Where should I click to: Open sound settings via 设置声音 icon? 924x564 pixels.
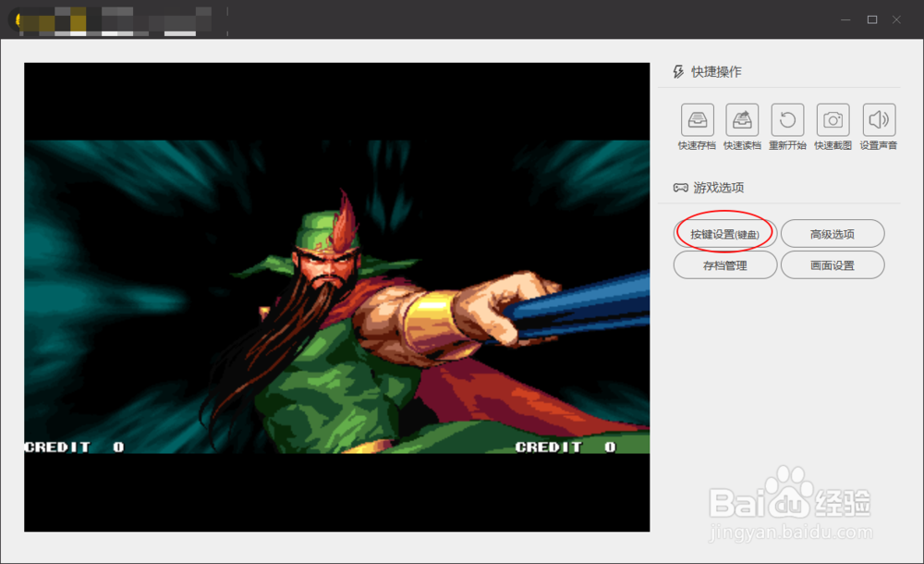(879, 120)
